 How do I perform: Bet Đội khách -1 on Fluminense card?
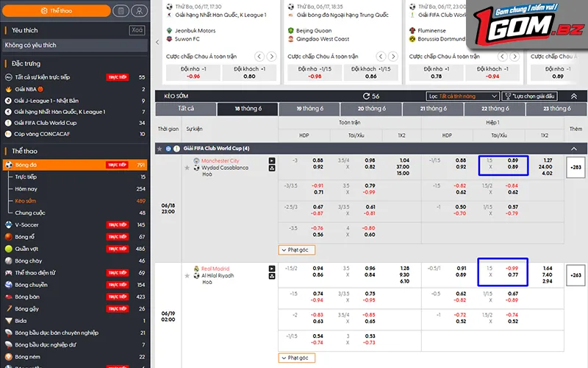click(x=492, y=73)
